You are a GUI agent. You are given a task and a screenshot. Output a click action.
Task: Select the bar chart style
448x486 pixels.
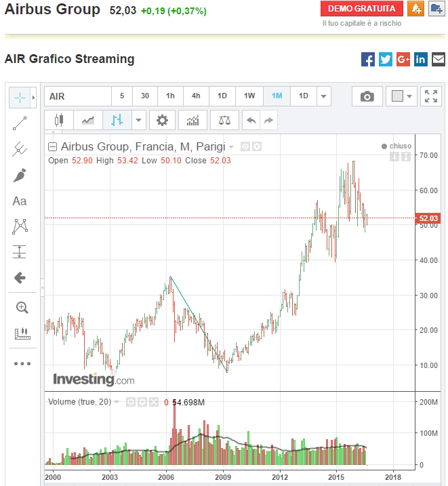(117, 120)
